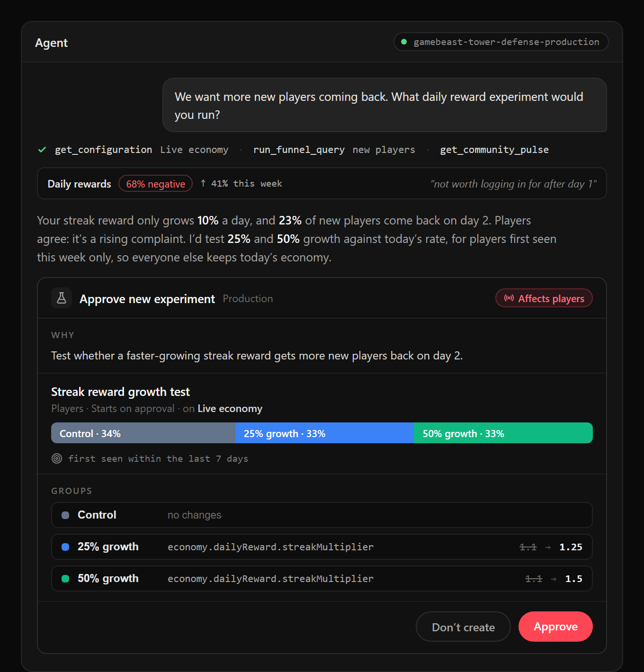
Task: Click the Production label beside experiment heading
Action: (248, 299)
